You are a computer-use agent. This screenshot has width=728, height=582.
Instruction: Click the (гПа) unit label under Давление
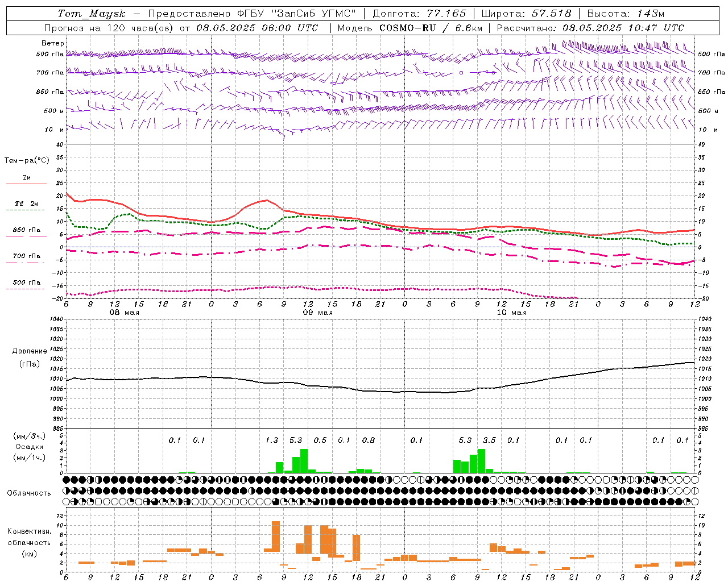(30, 364)
